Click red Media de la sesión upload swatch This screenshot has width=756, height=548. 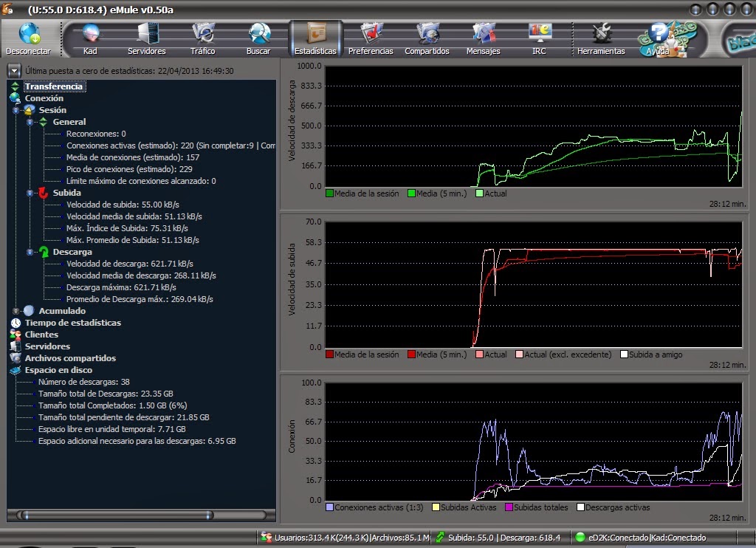pyautogui.click(x=329, y=355)
